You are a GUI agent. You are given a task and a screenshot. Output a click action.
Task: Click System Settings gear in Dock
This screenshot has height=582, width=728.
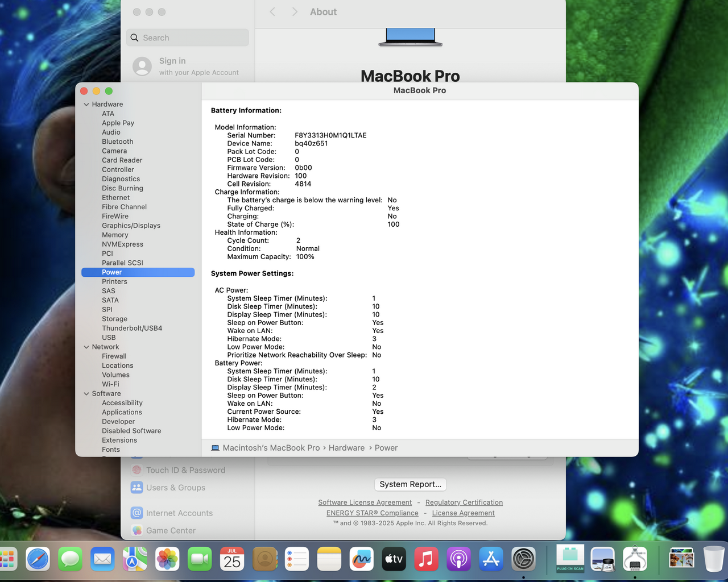523,559
